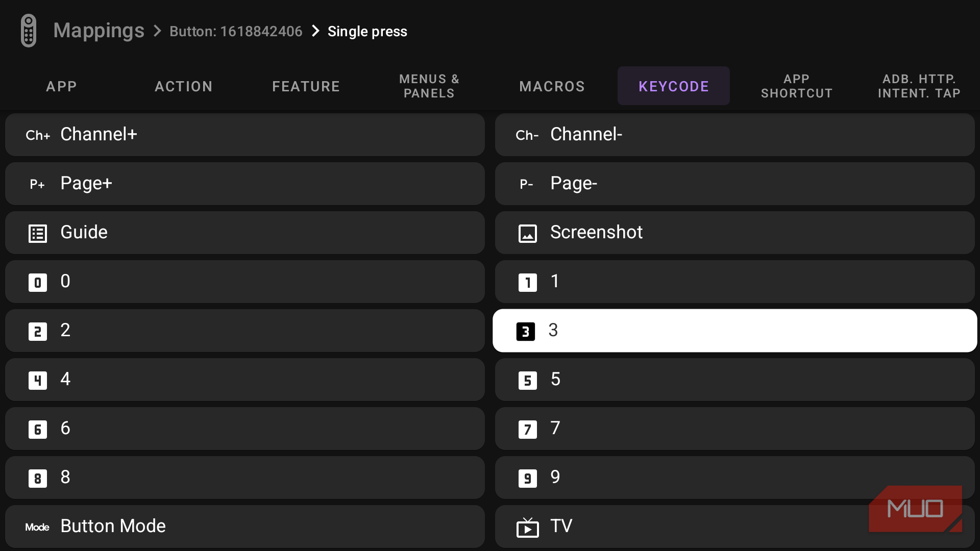
Task: Select the KEYCODE tab
Action: click(x=674, y=86)
